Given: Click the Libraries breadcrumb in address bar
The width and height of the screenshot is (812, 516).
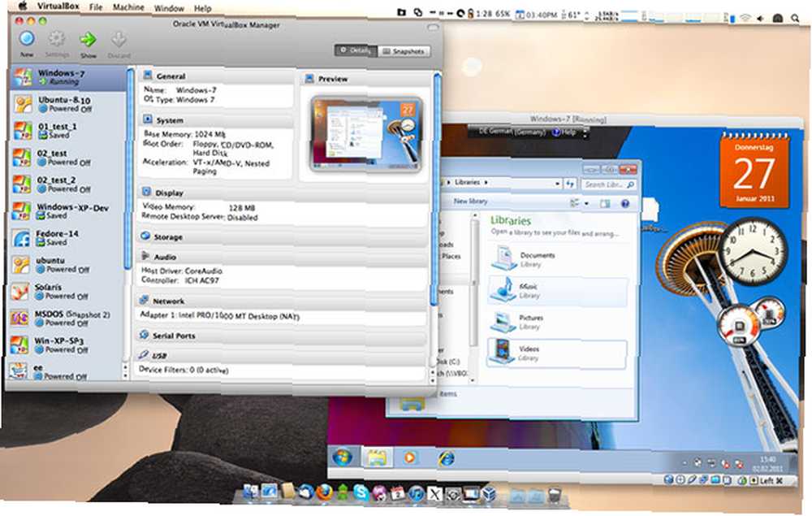Looking at the screenshot, I should tap(467, 182).
